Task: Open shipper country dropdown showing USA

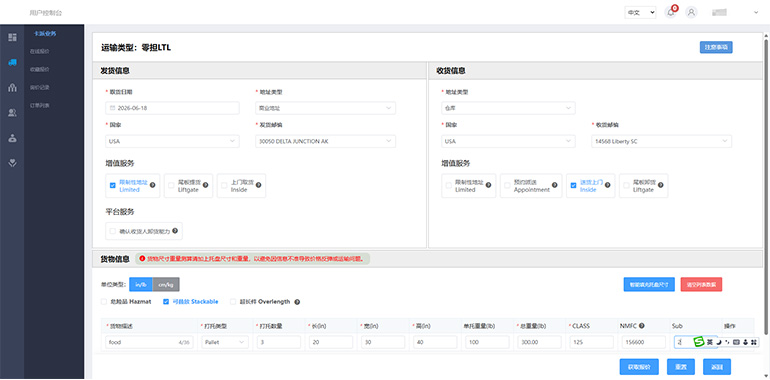Action: point(172,141)
